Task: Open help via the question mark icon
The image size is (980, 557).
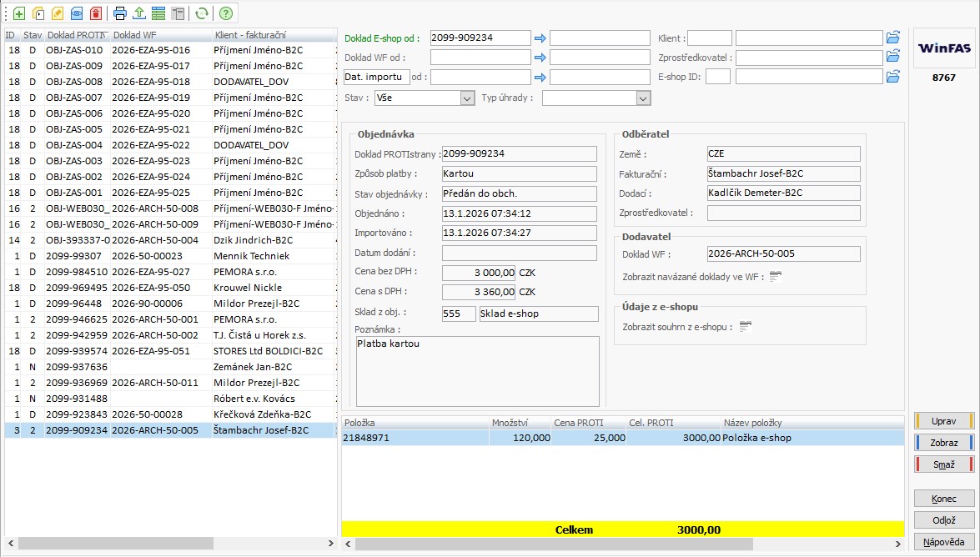Action: tap(225, 13)
